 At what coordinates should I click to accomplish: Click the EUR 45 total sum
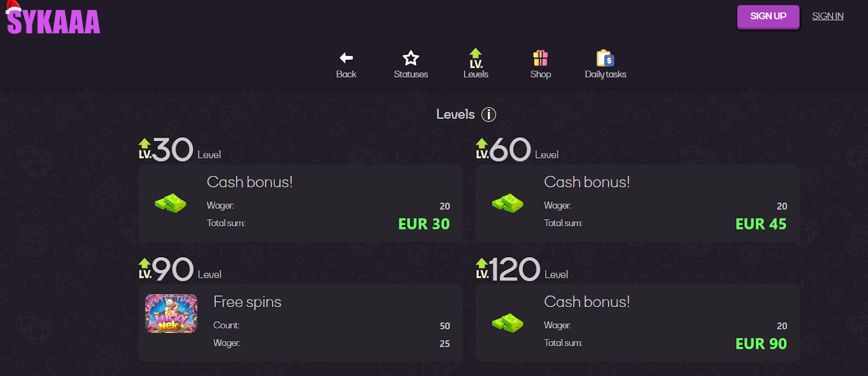click(761, 224)
